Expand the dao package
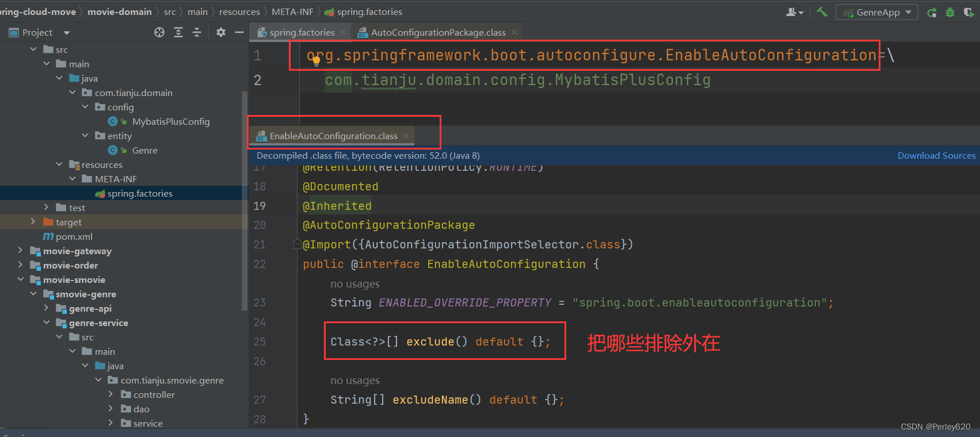 point(110,409)
